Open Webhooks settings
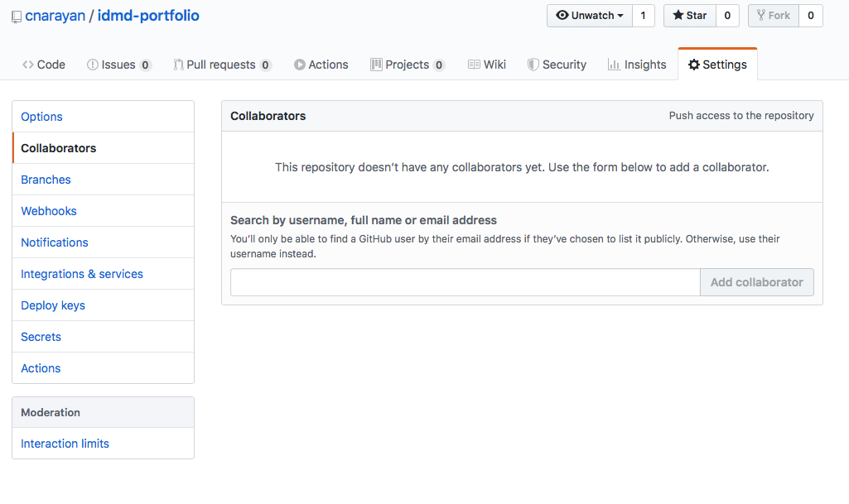 [103, 211]
